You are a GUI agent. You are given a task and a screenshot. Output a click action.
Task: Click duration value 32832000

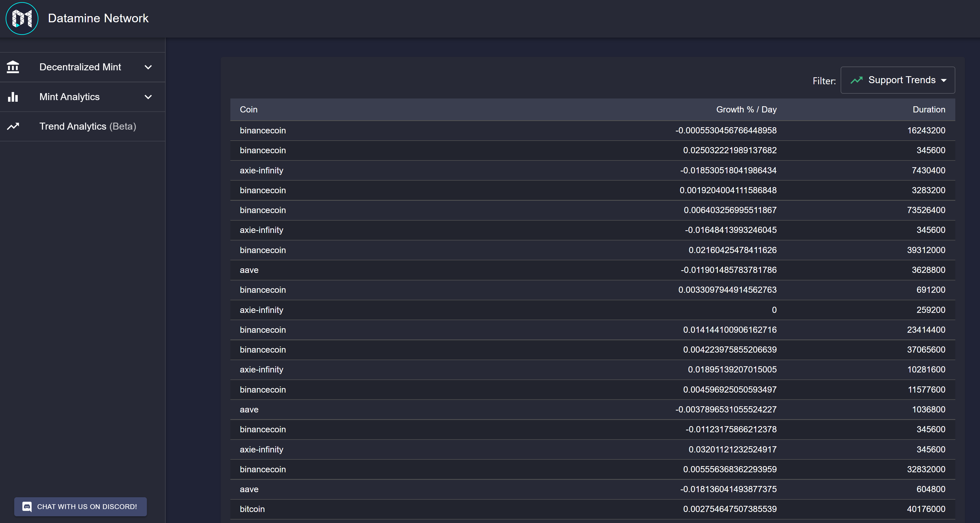[926, 469]
